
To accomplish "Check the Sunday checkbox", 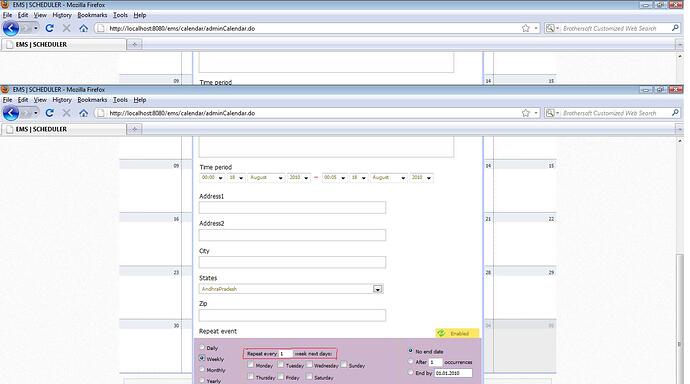I will point(344,365).
